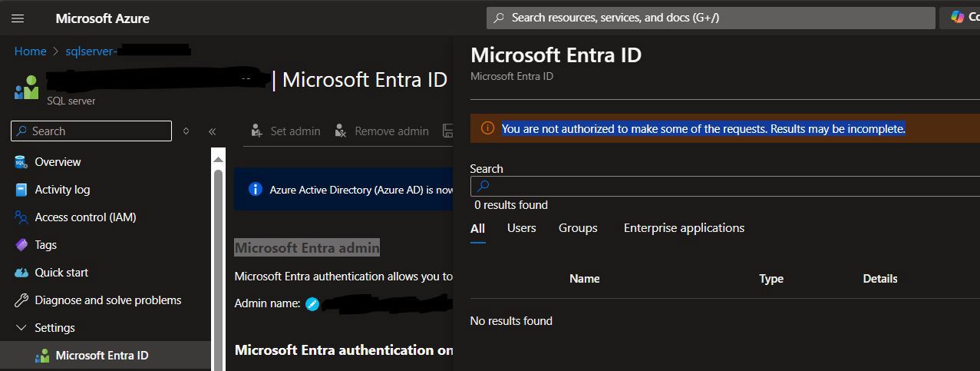Click the Microsoft Azure home title

[102, 18]
